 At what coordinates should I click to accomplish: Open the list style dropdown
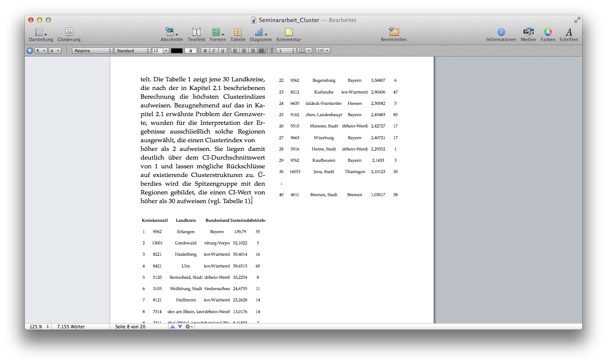323,50
